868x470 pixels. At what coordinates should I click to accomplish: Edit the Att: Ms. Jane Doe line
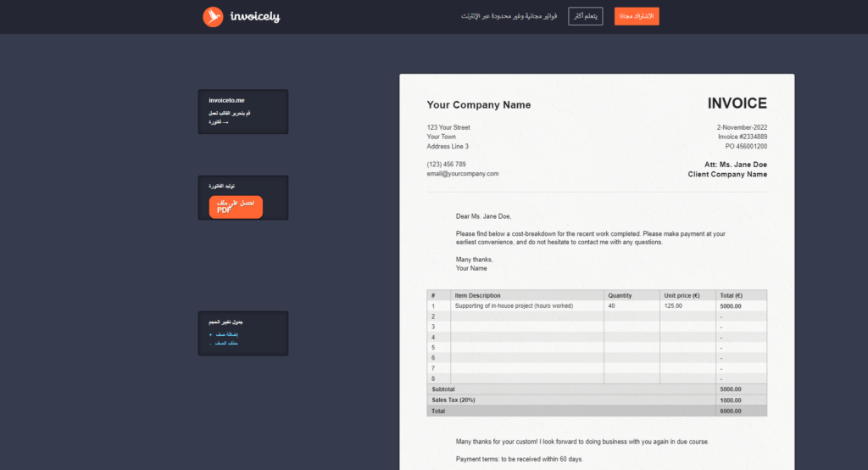pyautogui.click(x=736, y=165)
